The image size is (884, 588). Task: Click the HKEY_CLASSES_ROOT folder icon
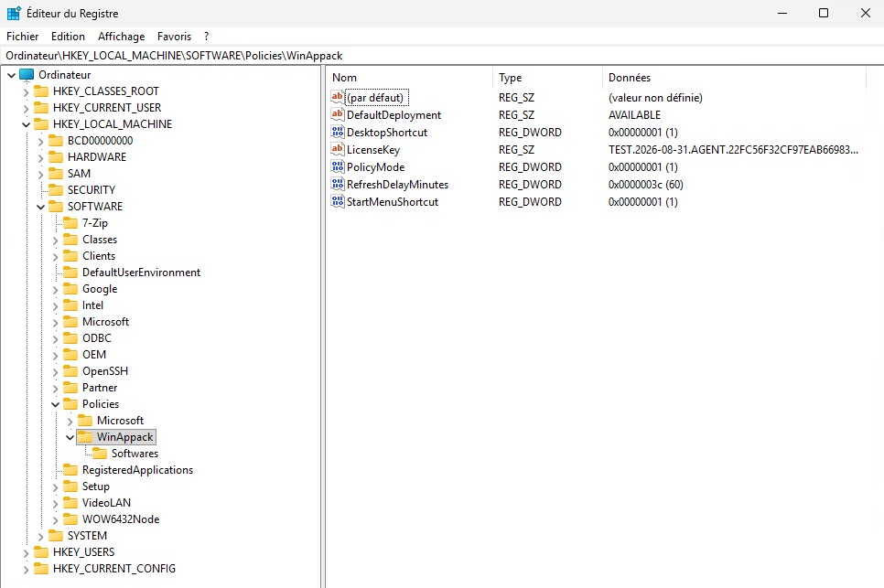(41, 91)
